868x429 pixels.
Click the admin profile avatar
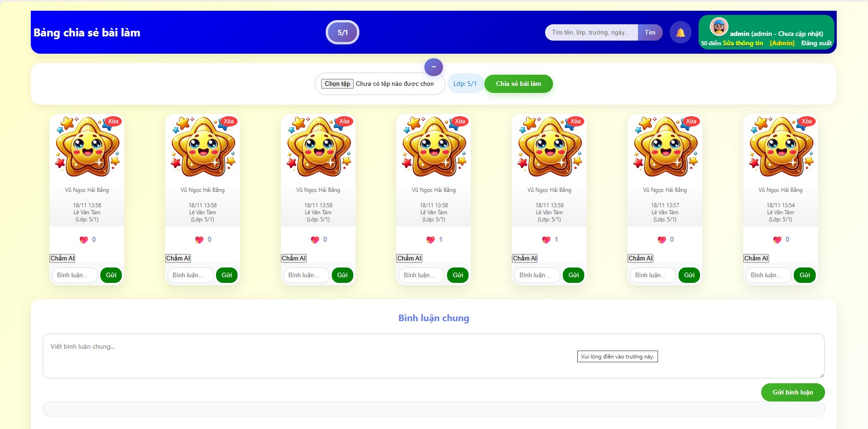[x=719, y=27]
